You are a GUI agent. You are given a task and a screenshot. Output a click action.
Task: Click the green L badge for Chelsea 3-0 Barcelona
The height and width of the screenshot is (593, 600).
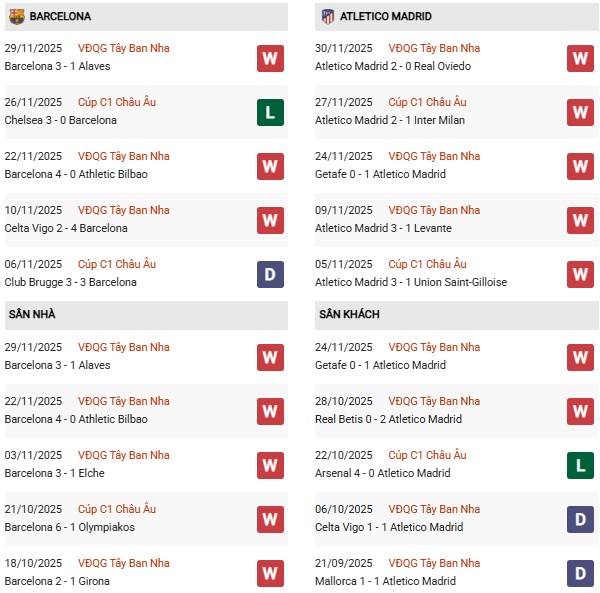click(270, 112)
